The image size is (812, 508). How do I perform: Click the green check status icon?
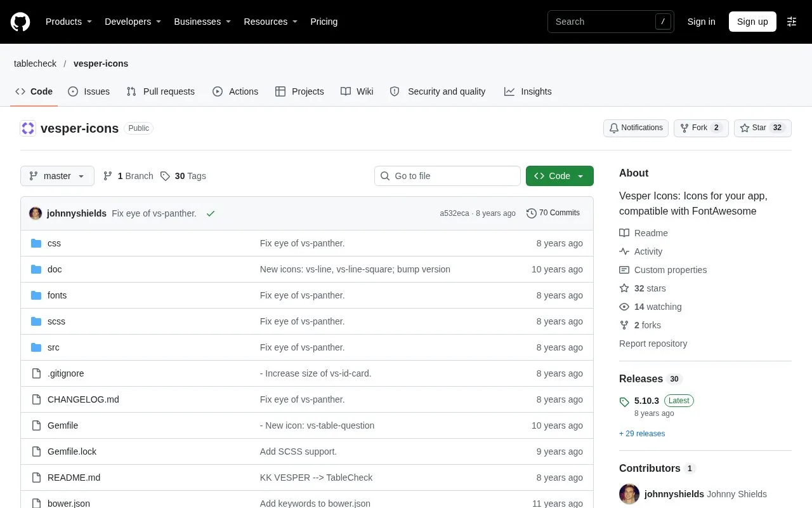pos(211,213)
